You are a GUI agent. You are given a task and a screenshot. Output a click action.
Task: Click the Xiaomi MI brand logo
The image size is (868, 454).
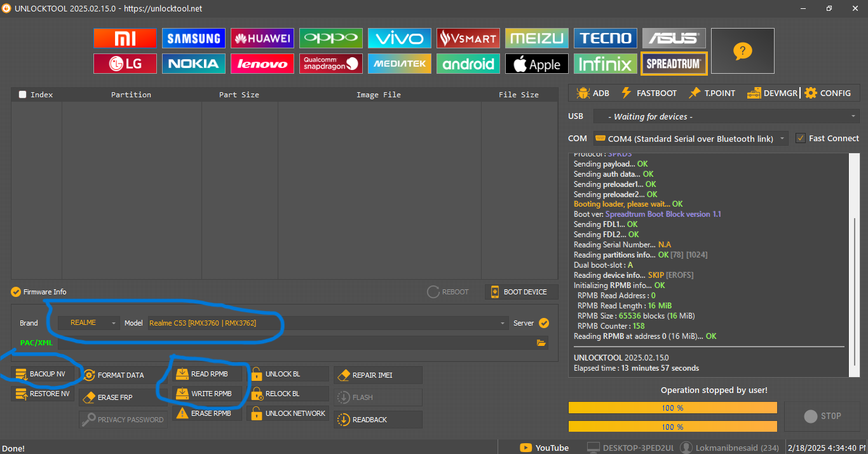[x=125, y=38]
